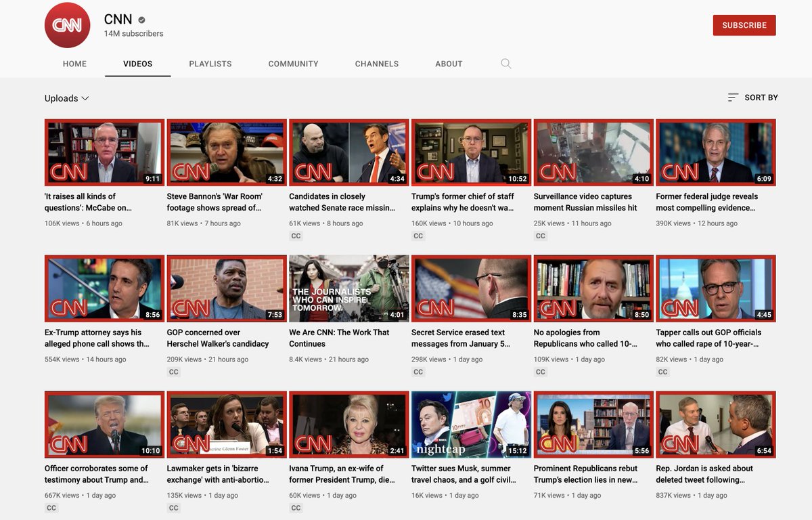Click CC badge under 'Surveillance video captures' video
The height and width of the screenshot is (520, 812).
(540, 236)
